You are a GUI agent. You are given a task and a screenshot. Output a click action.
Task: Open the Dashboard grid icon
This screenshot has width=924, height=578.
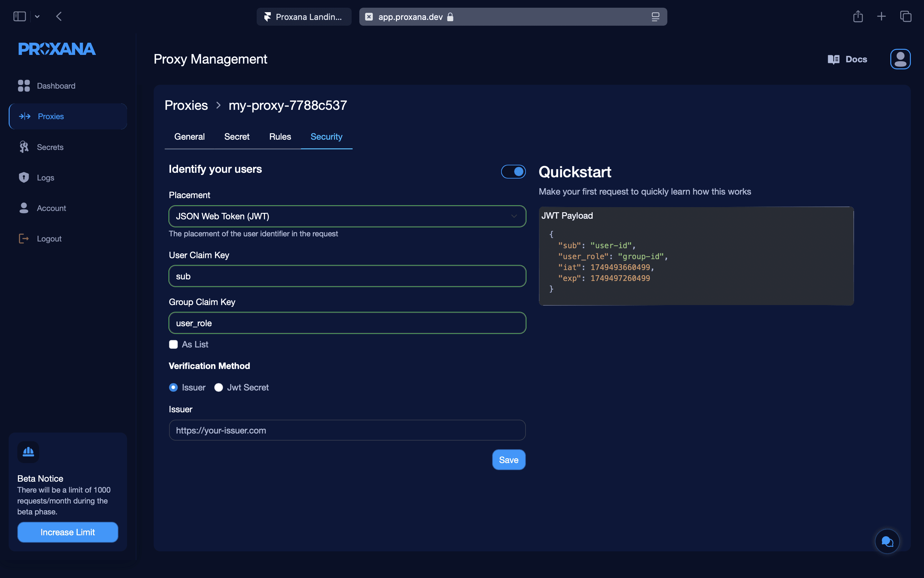coord(24,86)
